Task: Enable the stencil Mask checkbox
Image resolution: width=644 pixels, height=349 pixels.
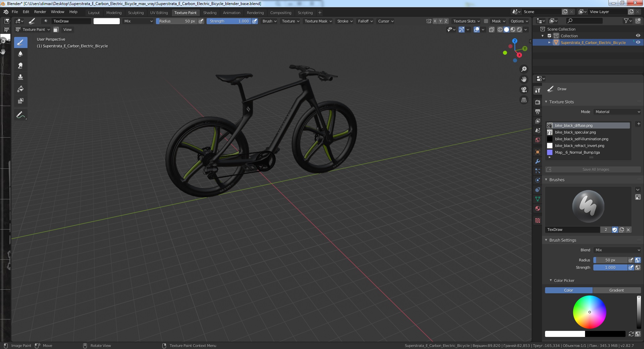Action: (486, 21)
